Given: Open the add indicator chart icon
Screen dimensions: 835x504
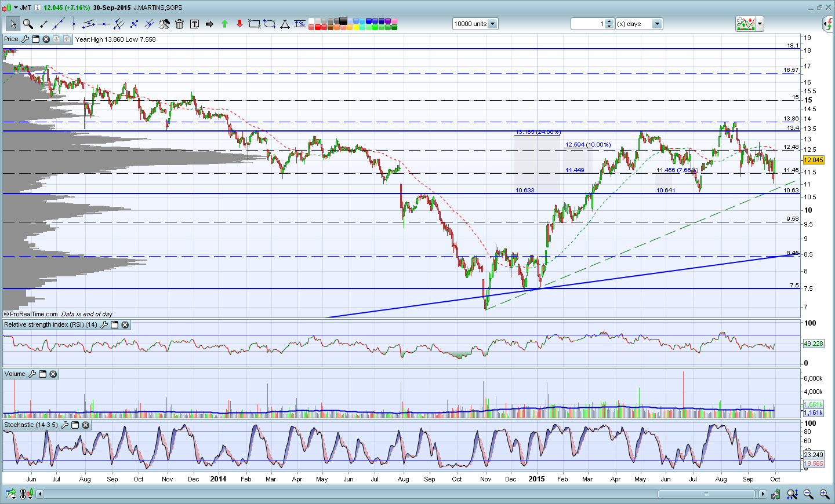Looking at the screenshot, I should pos(746,24).
